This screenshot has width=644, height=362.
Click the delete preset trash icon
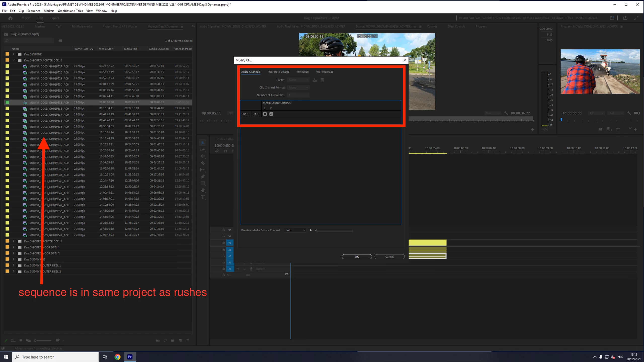click(322, 80)
